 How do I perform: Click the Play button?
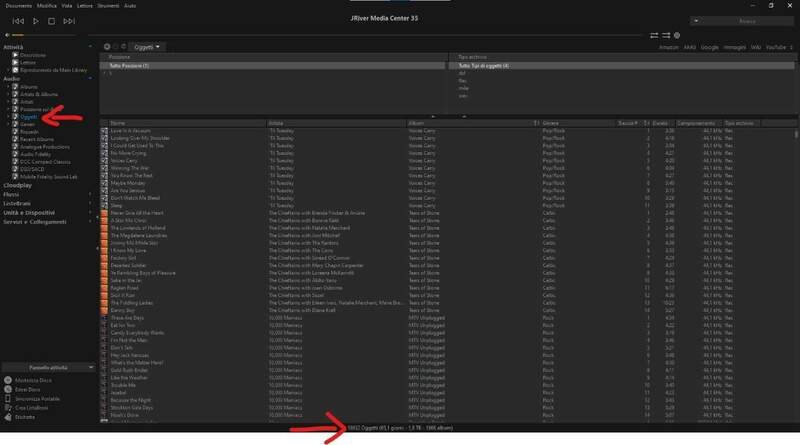click(x=36, y=21)
